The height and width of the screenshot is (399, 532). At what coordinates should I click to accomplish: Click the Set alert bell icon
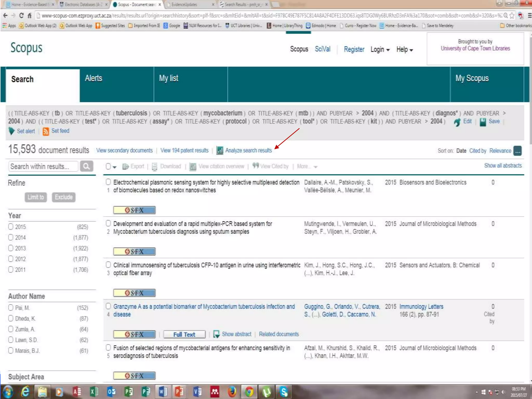[x=11, y=131]
